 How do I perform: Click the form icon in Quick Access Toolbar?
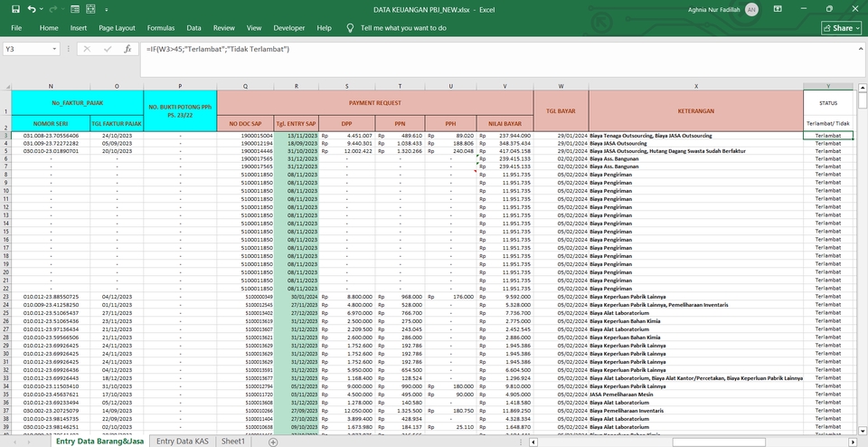(x=75, y=9)
